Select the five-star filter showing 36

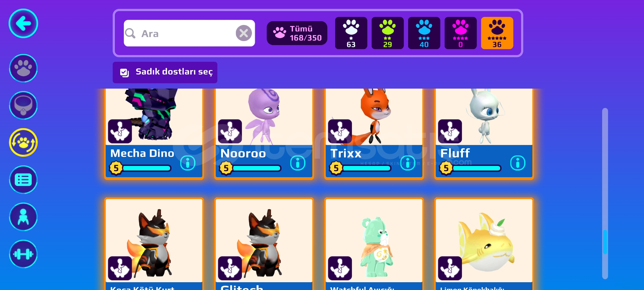(497, 33)
